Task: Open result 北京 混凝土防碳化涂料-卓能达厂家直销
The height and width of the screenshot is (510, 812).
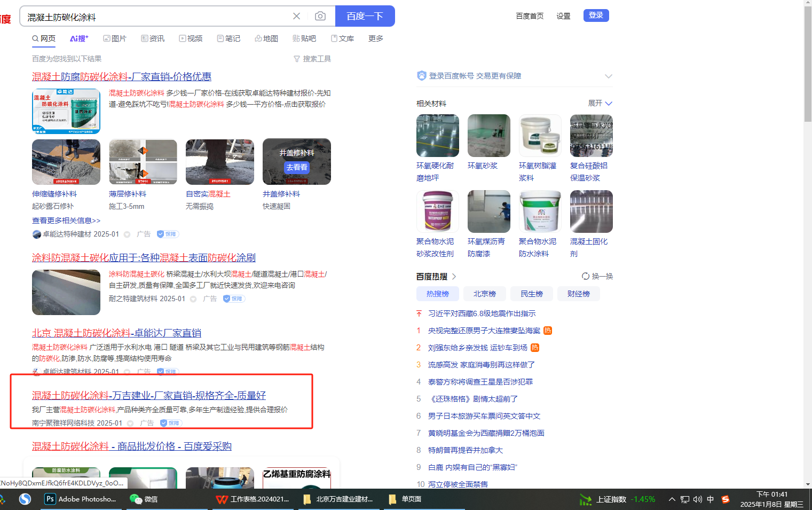Action: coord(116,333)
